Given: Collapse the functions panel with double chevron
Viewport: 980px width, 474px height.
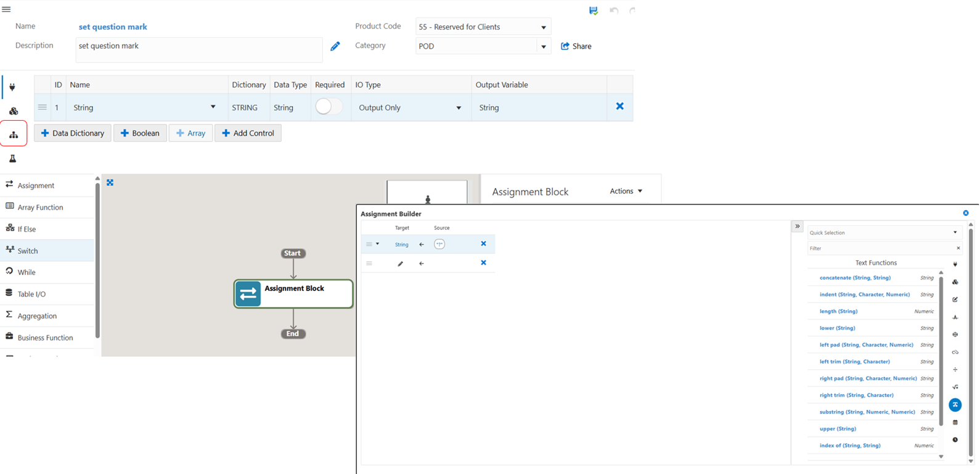Looking at the screenshot, I should coord(797,226).
